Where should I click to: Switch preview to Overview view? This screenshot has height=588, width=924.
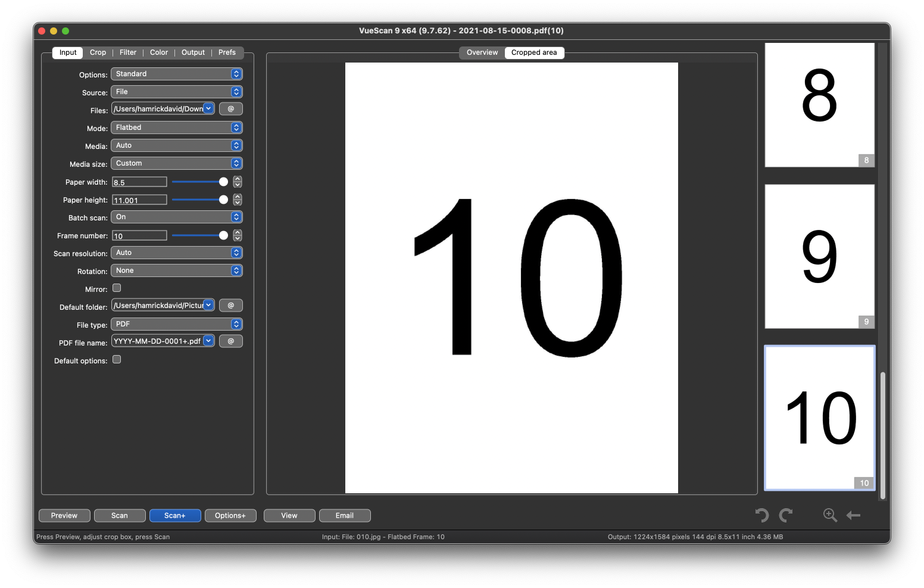(x=482, y=52)
